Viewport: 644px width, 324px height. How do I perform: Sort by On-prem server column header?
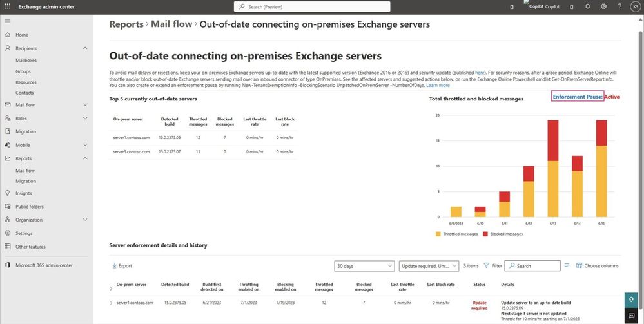point(131,284)
